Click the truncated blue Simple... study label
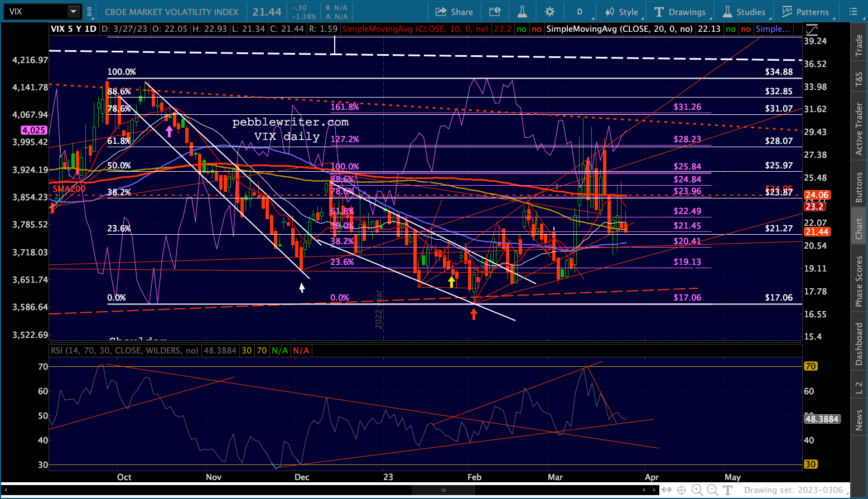 pyautogui.click(x=773, y=29)
